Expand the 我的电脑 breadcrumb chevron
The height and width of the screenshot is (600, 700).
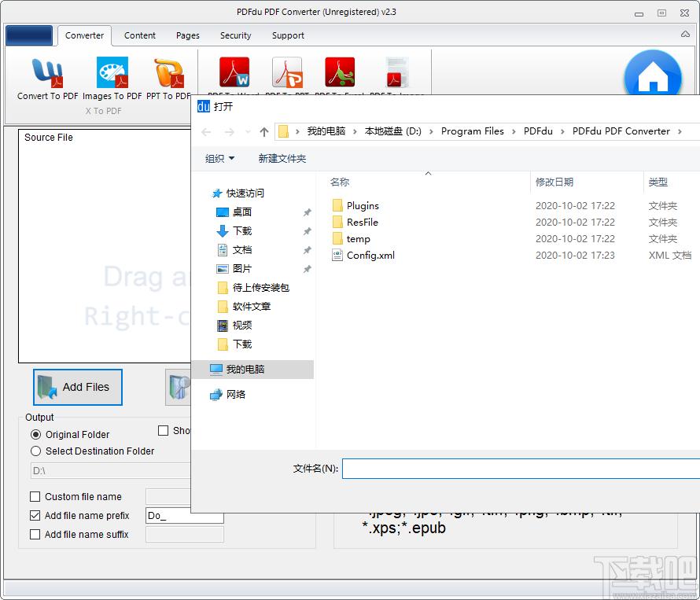click(x=355, y=131)
